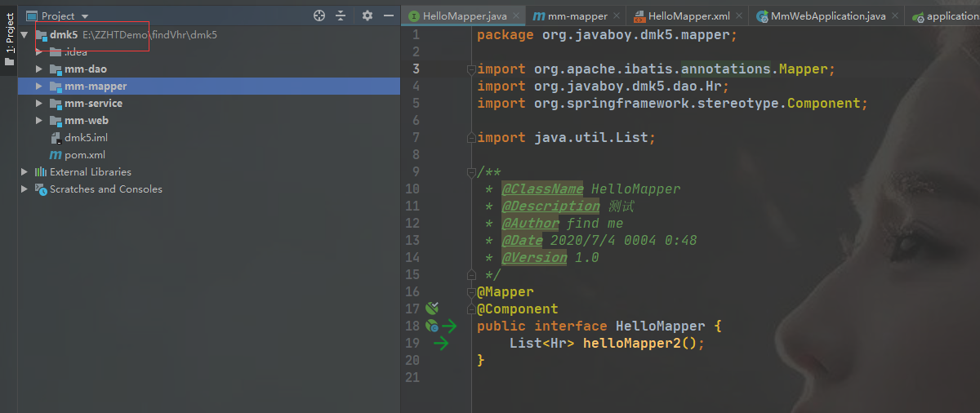Viewport: 980px width, 413px height.
Task: Hide the Project panel with minus icon
Action: 387,16
